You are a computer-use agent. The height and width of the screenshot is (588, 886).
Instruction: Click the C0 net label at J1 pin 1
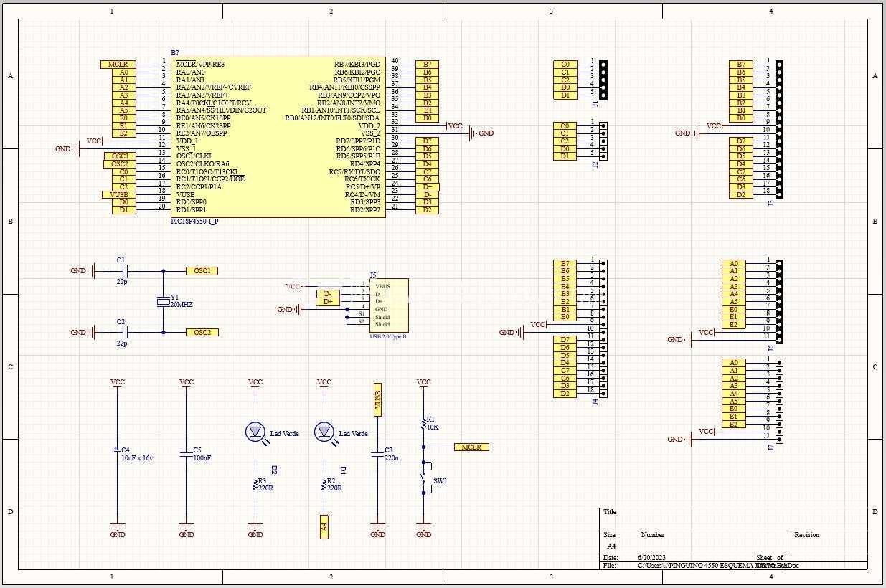click(x=565, y=65)
